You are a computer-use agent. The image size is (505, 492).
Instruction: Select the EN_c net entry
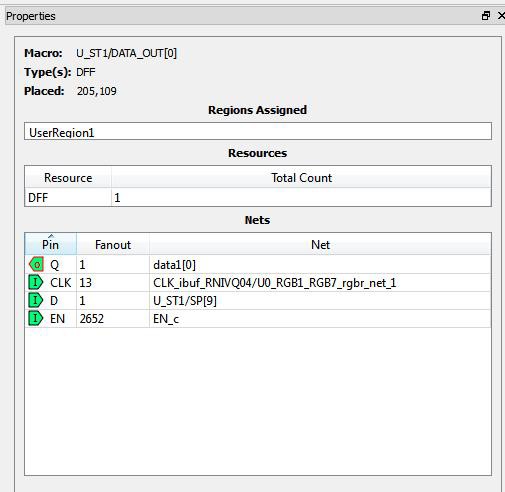pyautogui.click(x=166, y=319)
